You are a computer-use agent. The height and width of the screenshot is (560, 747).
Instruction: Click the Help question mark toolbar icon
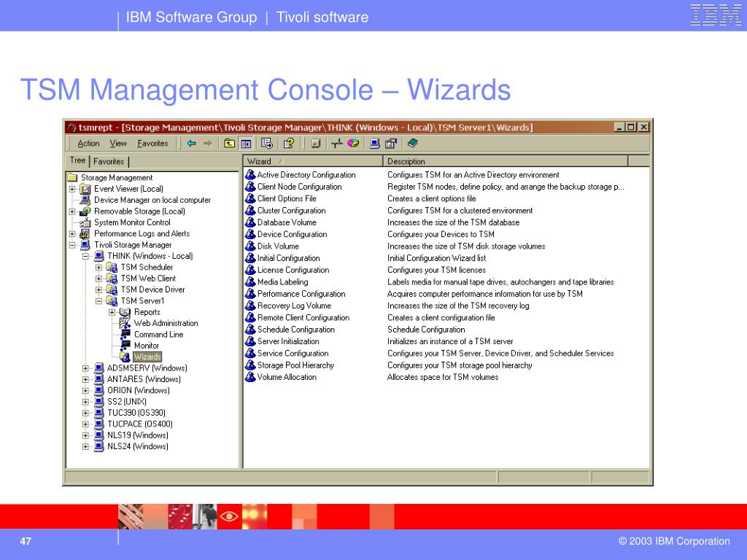pyautogui.click(x=289, y=144)
